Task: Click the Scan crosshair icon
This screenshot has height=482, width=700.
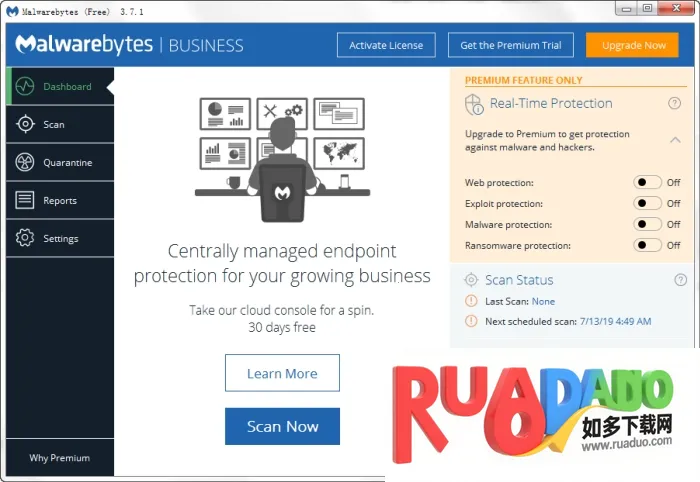Action: tap(25, 125)
